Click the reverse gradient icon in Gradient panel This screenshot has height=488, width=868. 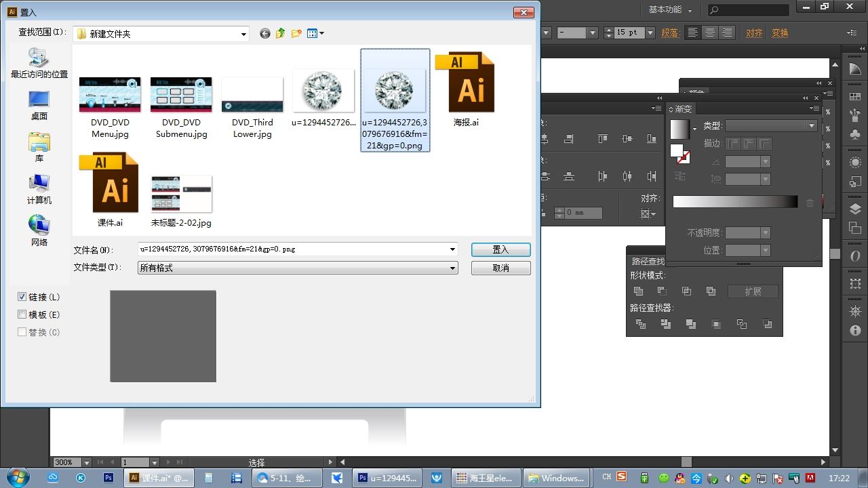(680, 176)
